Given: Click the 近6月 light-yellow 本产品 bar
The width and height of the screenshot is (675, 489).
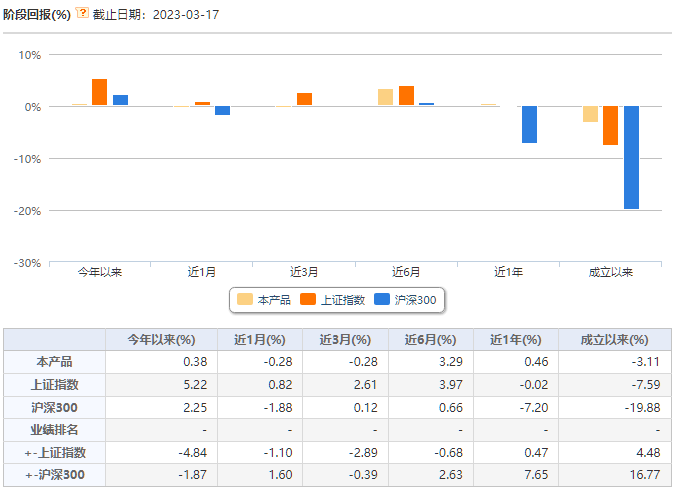Looking at the screenshot, I should (x=385, y=97).
